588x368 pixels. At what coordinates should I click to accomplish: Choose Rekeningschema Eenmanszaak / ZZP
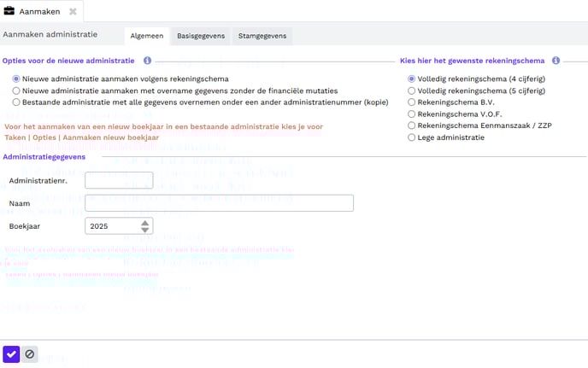coord(411,126)
